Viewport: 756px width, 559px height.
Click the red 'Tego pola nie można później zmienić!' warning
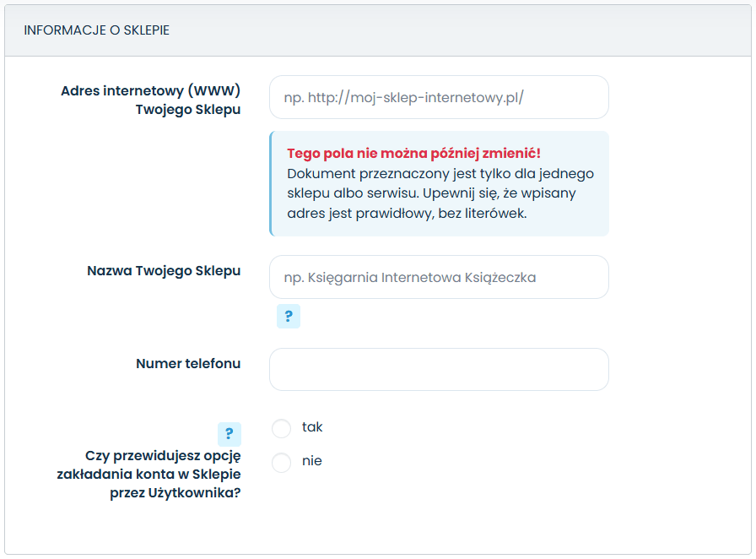(x=413, y=154)
